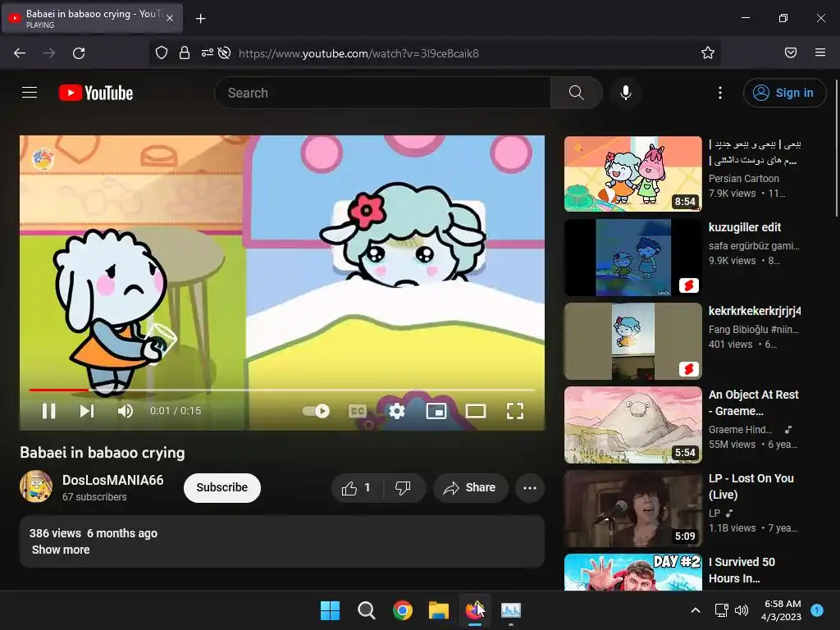Reload the current page

(79, 53)
